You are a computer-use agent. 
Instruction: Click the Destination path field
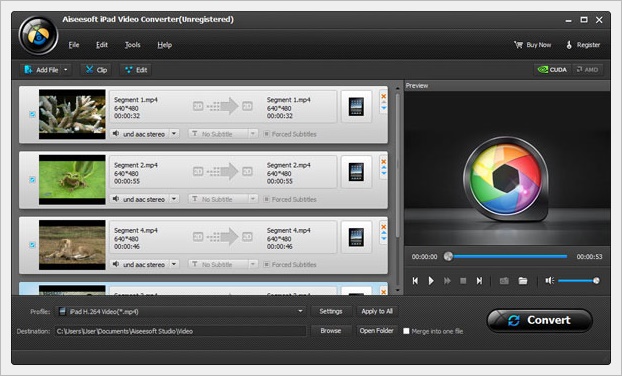[180, 331]
